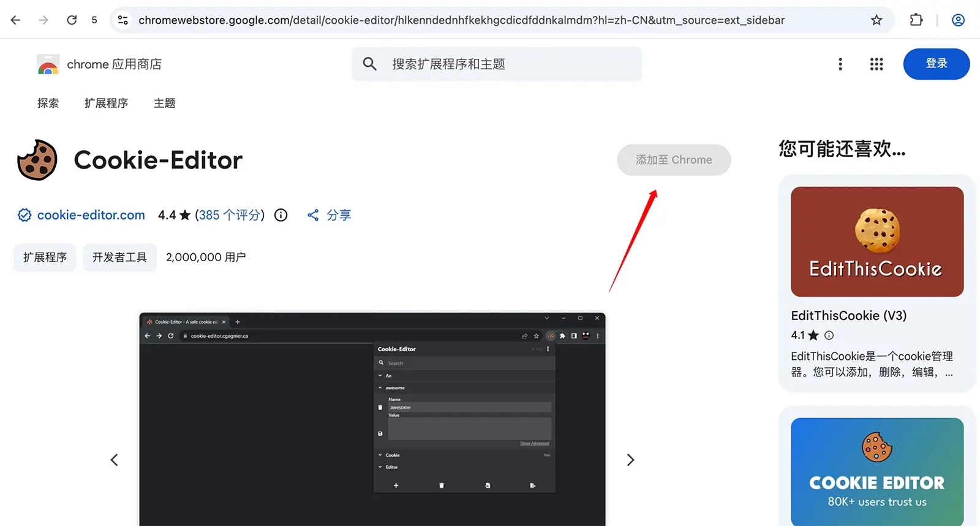Click the 添加至 Chrome button
Viewport: 980px width, 526px height.
point(674,160)
